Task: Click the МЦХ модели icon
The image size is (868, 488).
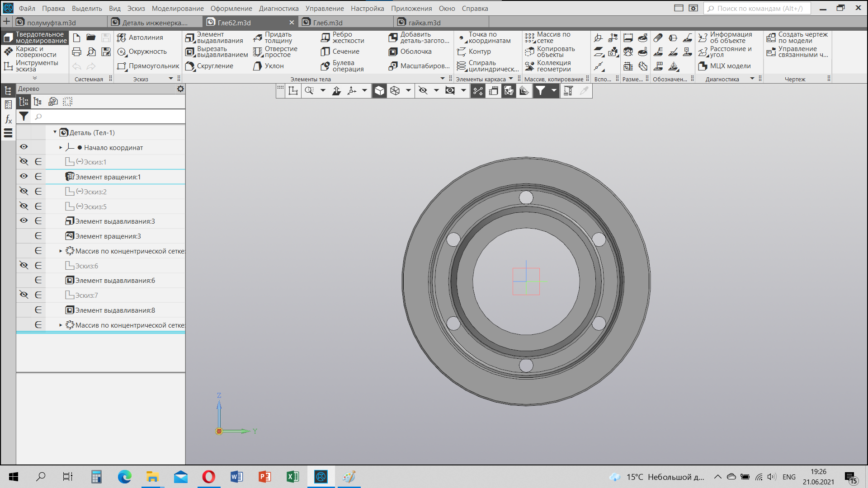Action: coord(724,66)
